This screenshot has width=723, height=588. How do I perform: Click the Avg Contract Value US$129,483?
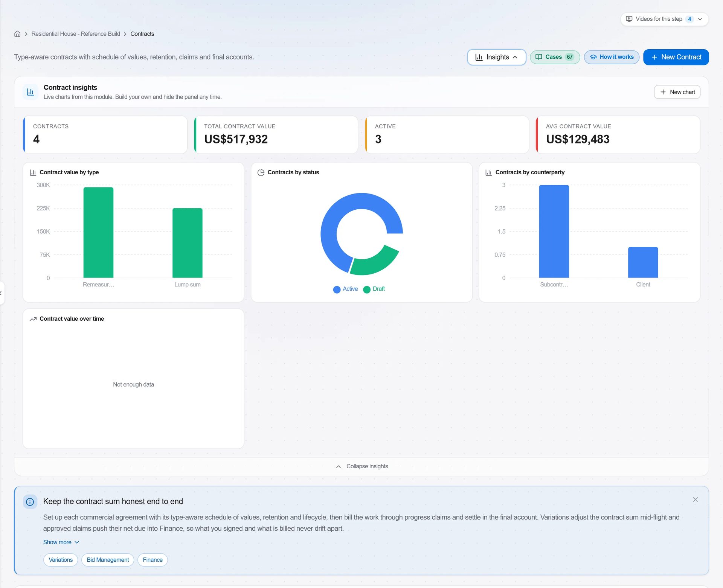click(578, 139)
